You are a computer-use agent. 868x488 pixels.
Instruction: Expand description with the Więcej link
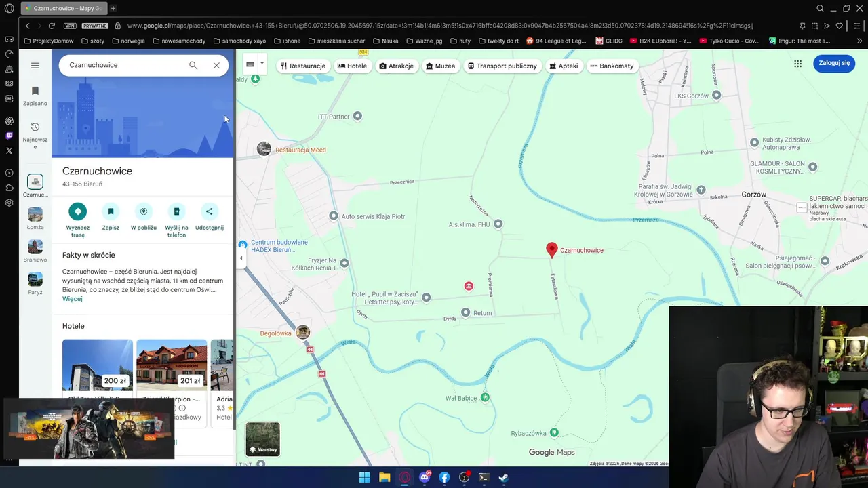[73, 299]
